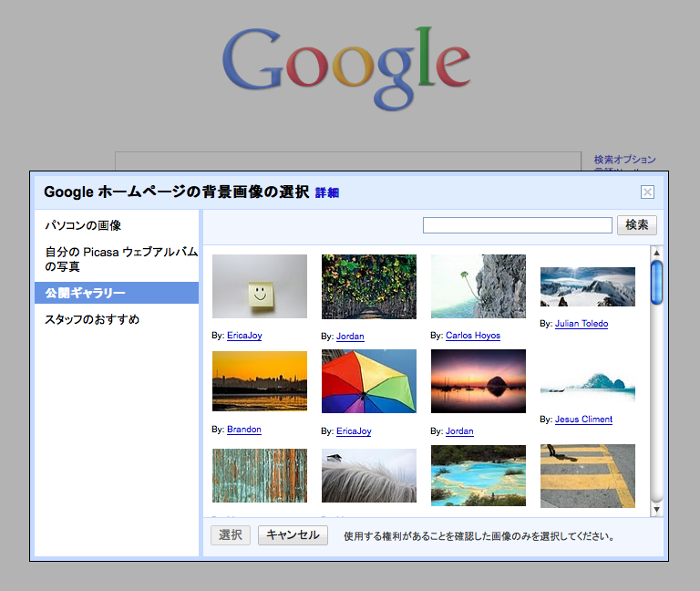The width and height of the screenshot is (700, 591).
Task: Click the Google logo on background page
Action: coord(346,68)
